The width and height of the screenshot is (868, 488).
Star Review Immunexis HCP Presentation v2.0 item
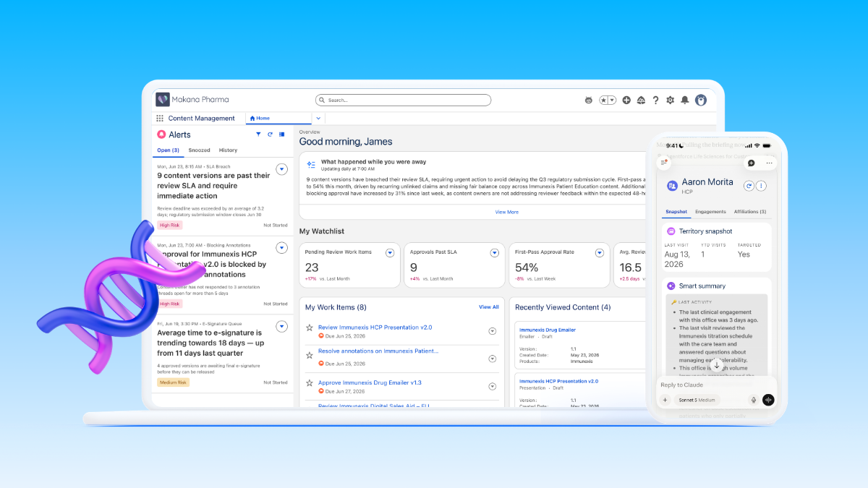[310, 328]
